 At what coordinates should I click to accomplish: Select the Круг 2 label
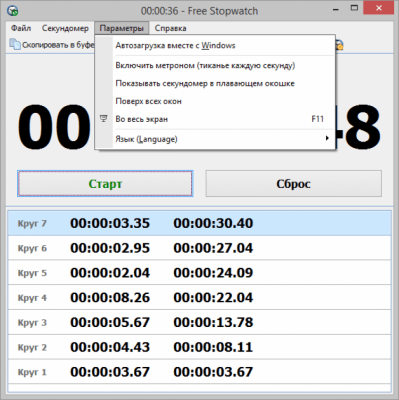(32, 347)
